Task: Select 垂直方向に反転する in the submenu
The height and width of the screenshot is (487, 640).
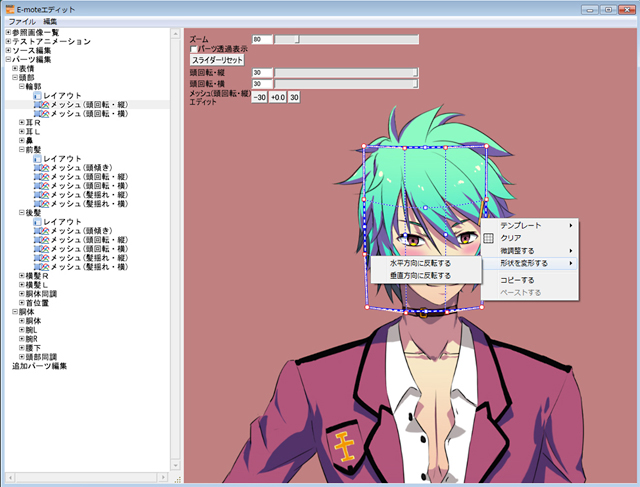Action: 426,276
